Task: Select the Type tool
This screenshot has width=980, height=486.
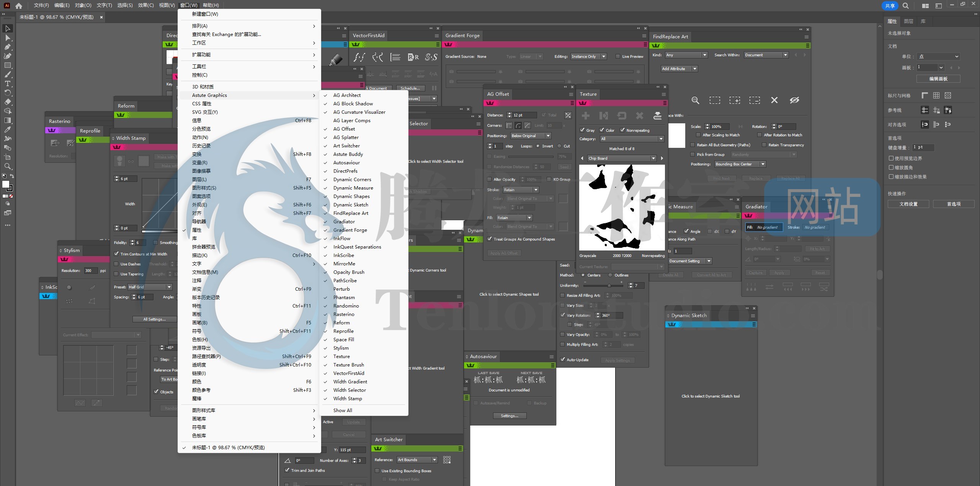Action: pyautogui.click(x=7, y=84)
